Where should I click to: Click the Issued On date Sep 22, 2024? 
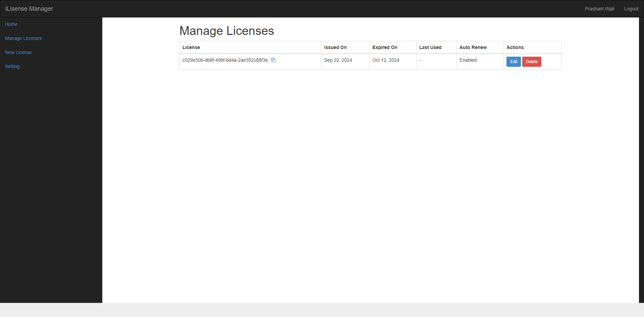(338, 60)
